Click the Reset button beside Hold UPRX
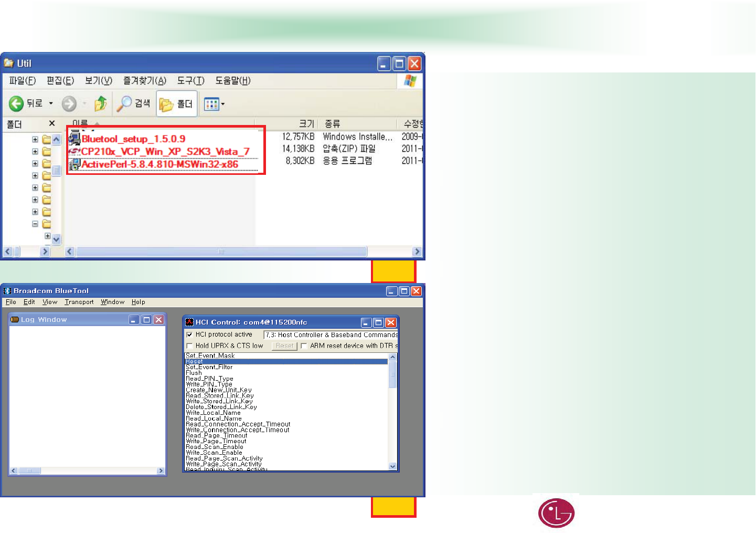This screenshot has width=756, height=533. point(285,346)
